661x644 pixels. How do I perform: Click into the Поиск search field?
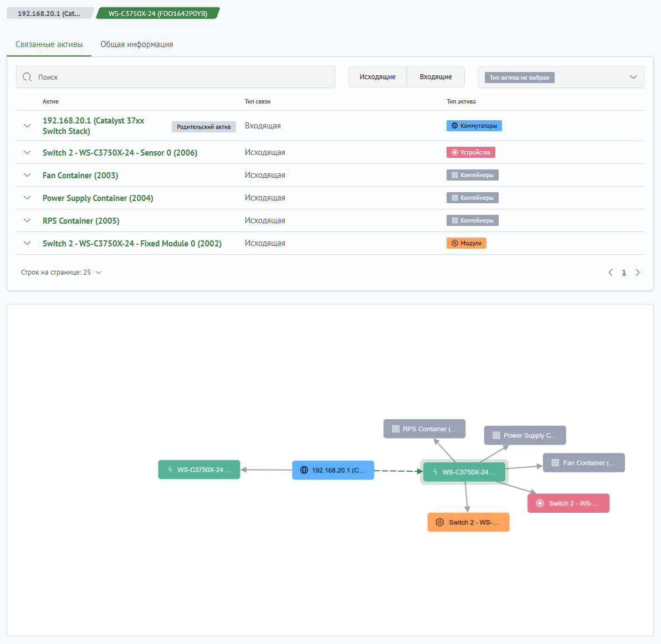pyautogui.click(x=176, y=77)
